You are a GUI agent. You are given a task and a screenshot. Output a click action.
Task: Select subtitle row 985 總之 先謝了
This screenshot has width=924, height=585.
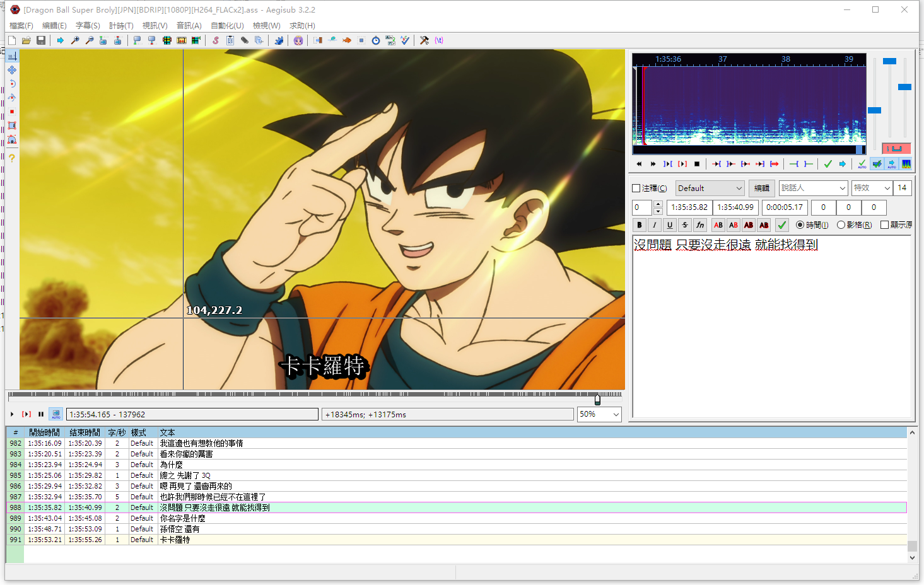(x=456, y=475)
